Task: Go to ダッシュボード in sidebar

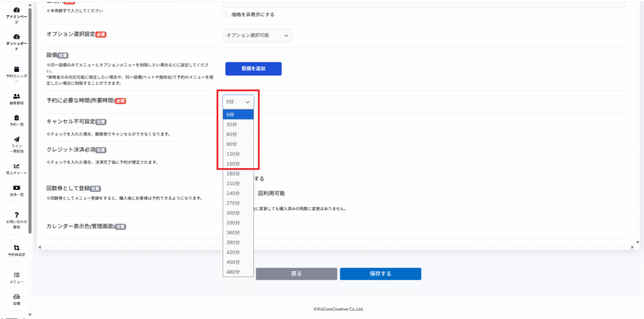Action: tap(16, 37)
